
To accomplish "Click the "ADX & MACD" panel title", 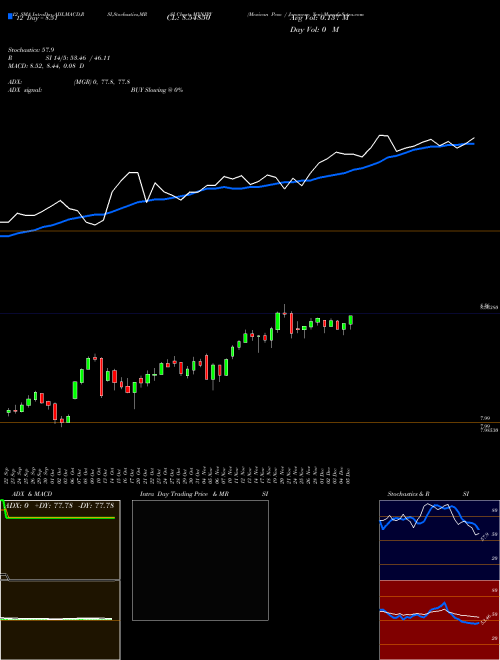I will (x=32, y=494).
